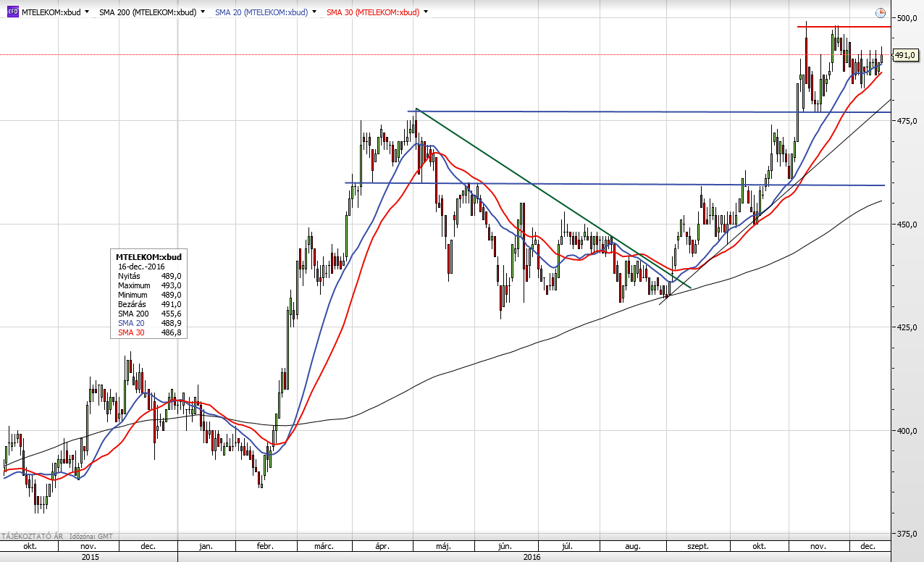Click the 475,0 price axis label
Viewport: 924px width, 562px height.
pyautogui.click(x=907, y=121)
